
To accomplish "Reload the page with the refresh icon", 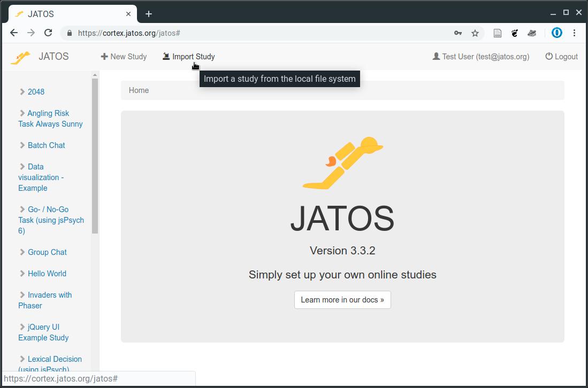I will [48, 33].
